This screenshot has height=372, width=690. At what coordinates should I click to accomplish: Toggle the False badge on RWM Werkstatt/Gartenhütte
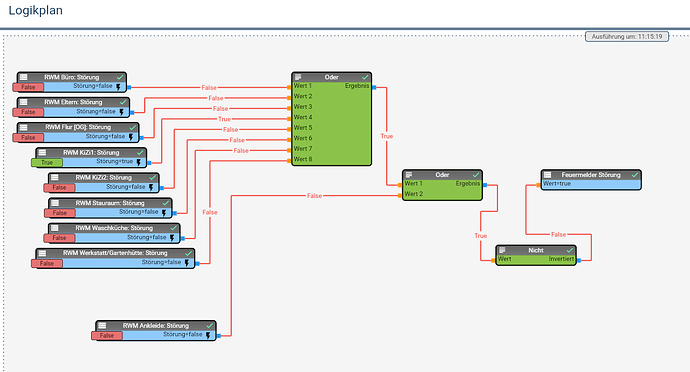(x=47, y=263)
